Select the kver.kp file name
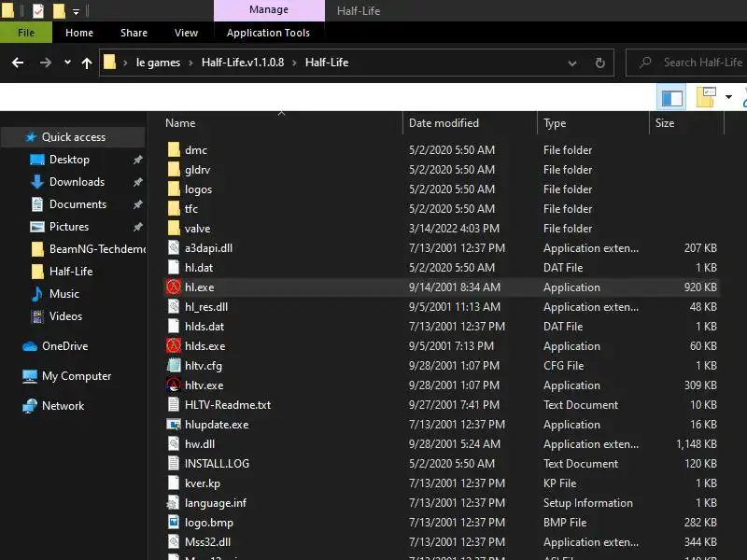Screen dimensions: 747x560 coord(203,483)
